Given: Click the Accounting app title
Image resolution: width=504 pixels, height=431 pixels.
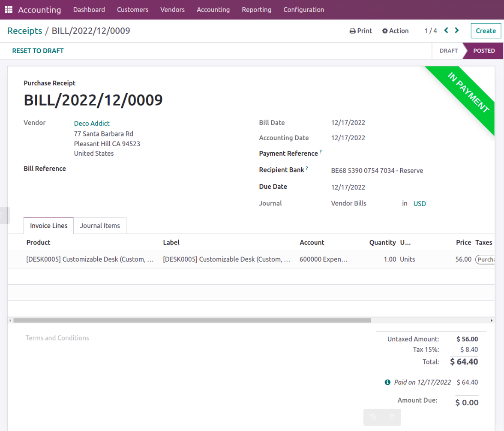Looking at the screenshot, I should pos(39,10).
